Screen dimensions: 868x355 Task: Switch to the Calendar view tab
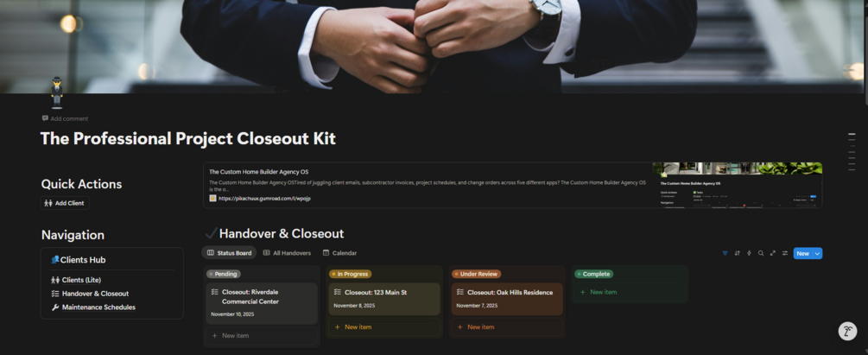[x=340, y=252]
